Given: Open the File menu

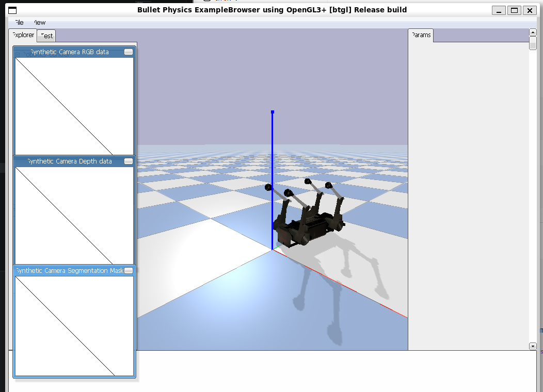Looking at the screenshot, I should 19,23.
